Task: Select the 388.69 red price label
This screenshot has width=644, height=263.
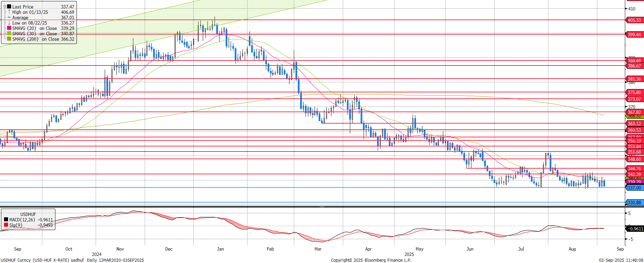Action: click(x=634, y=61)
